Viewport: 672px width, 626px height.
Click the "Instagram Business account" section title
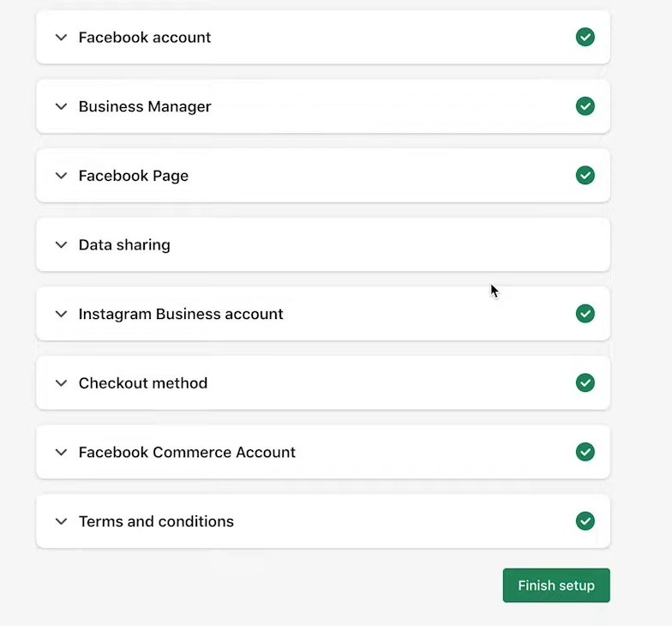pos(181,314)
